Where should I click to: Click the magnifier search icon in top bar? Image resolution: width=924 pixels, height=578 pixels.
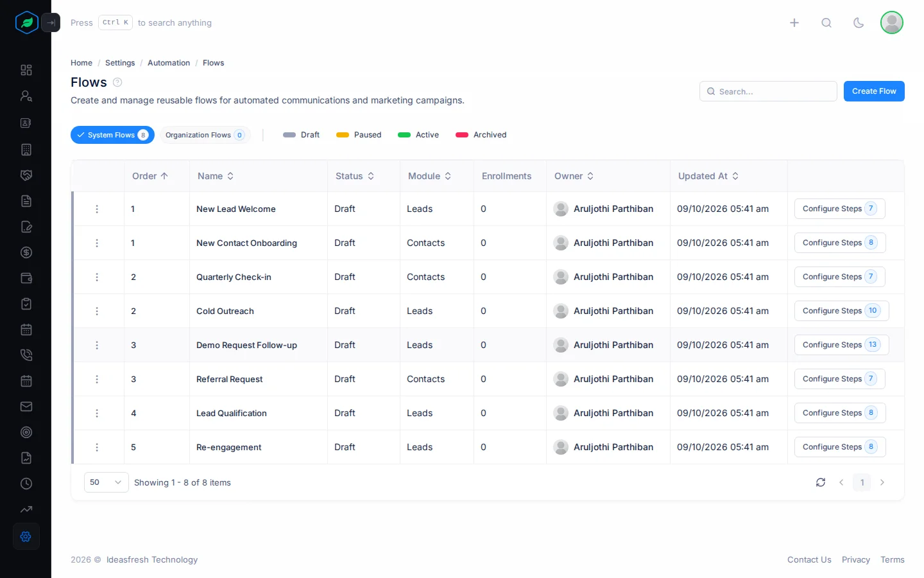coord(826,22)
